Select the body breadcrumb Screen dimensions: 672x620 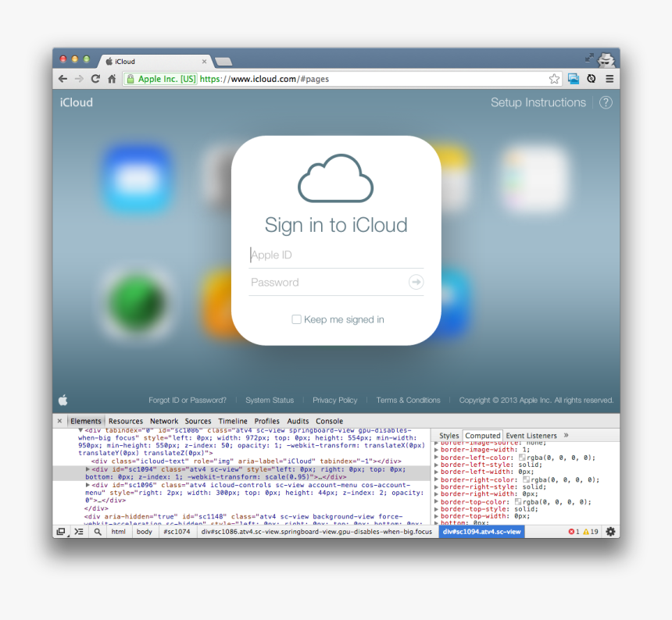145,532
